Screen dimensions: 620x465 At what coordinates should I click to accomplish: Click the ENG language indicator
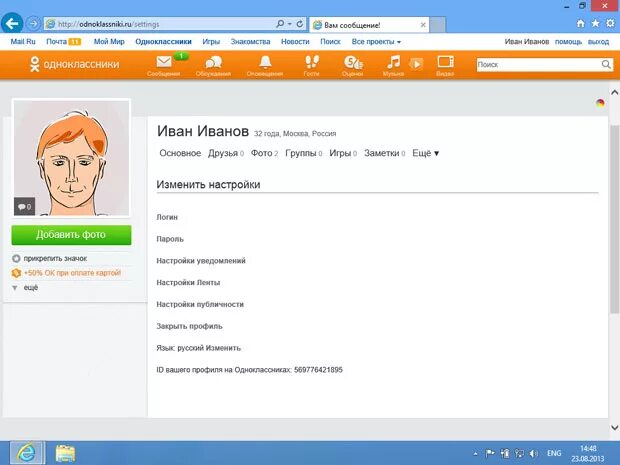[554, 453]
